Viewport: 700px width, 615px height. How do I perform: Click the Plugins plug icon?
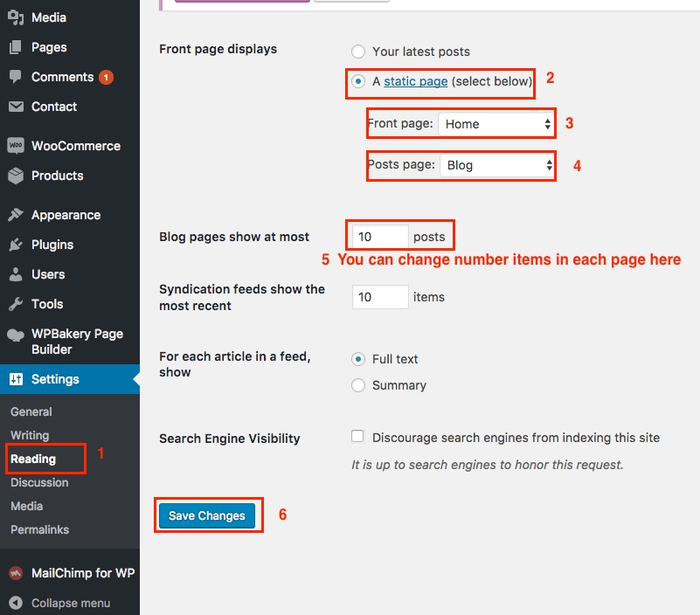tap(15, 245)
